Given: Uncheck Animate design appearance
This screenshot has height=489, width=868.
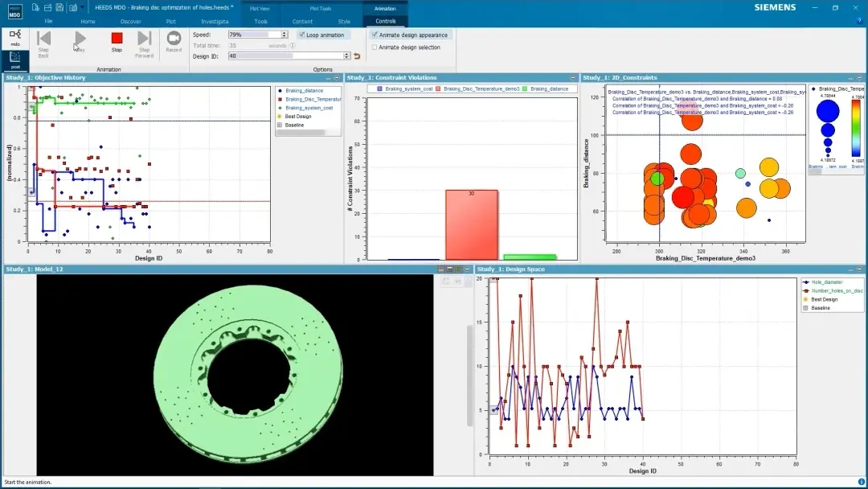Looking at the screenshot, I should click(x=375, y=35).
